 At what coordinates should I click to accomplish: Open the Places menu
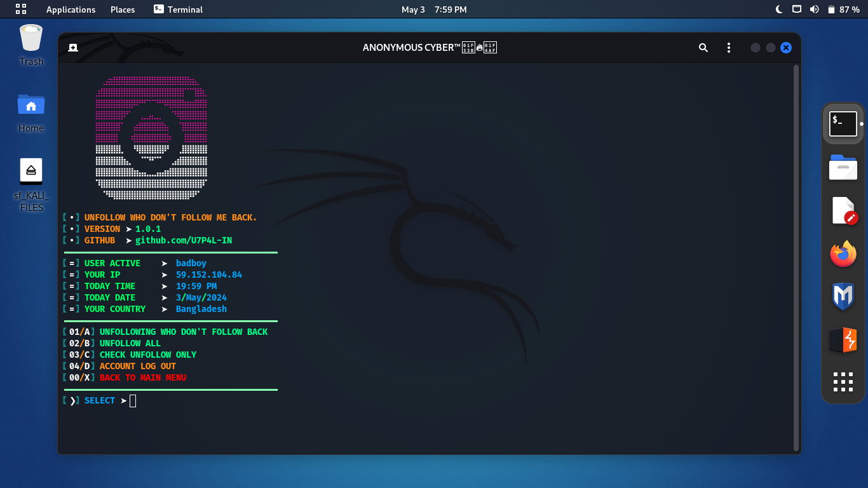[123, 10]
